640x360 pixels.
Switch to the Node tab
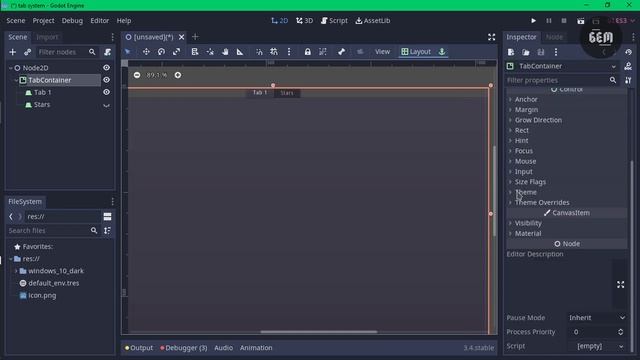pos(554,37)
